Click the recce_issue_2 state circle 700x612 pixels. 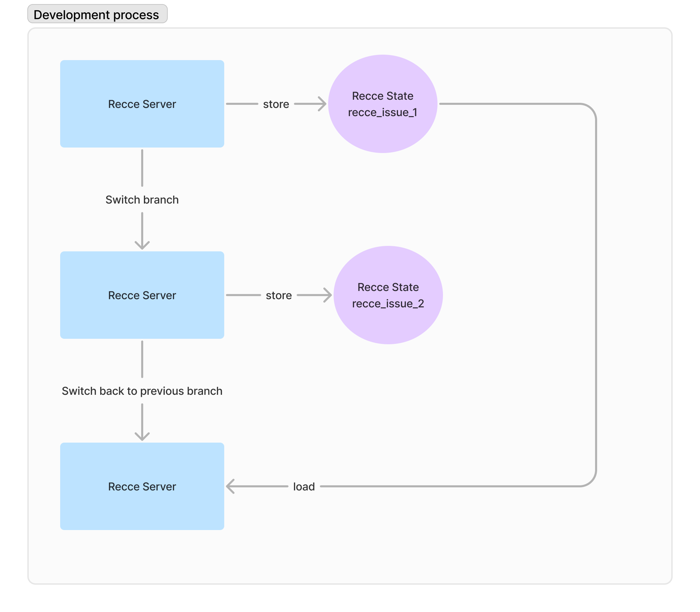coord(388,295)
